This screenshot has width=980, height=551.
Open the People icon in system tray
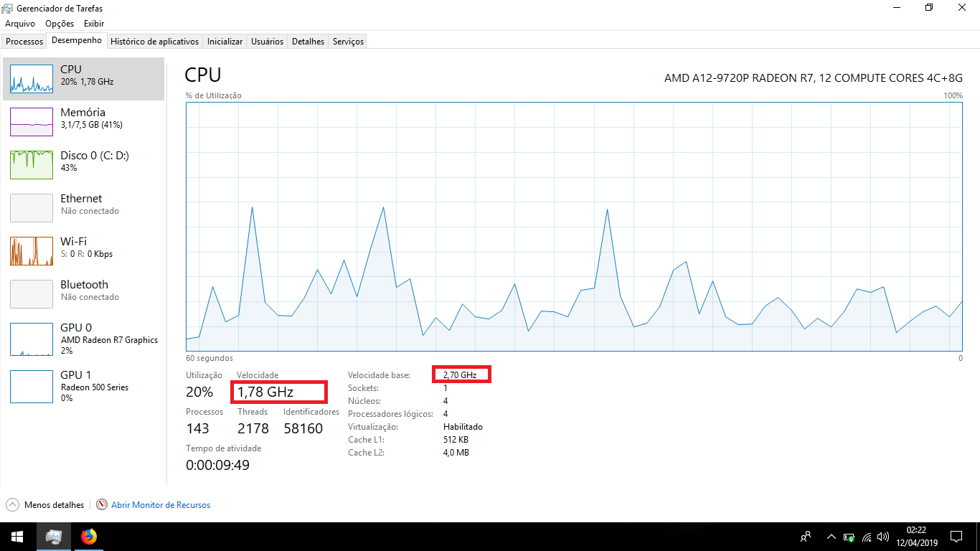[806, 537]
